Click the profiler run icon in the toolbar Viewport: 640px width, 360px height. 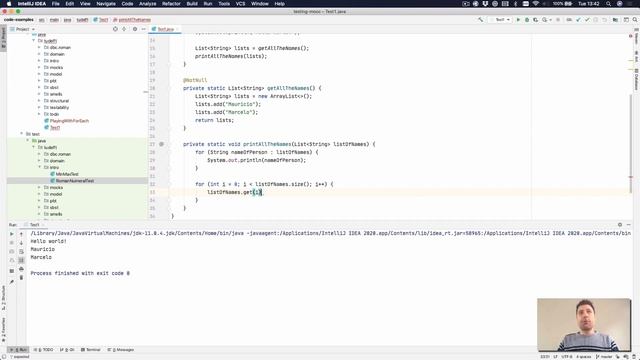tap(545, 20)
